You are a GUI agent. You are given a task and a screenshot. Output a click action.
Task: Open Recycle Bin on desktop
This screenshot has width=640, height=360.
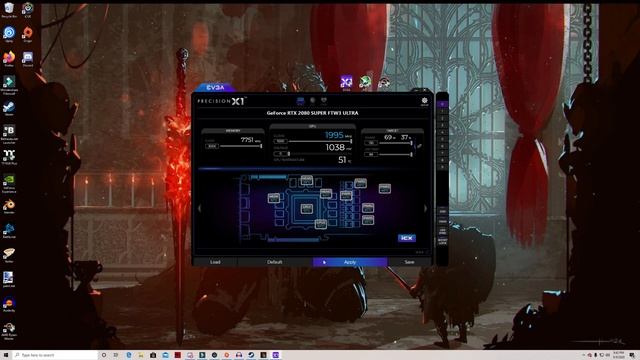[x=9, y=10]
